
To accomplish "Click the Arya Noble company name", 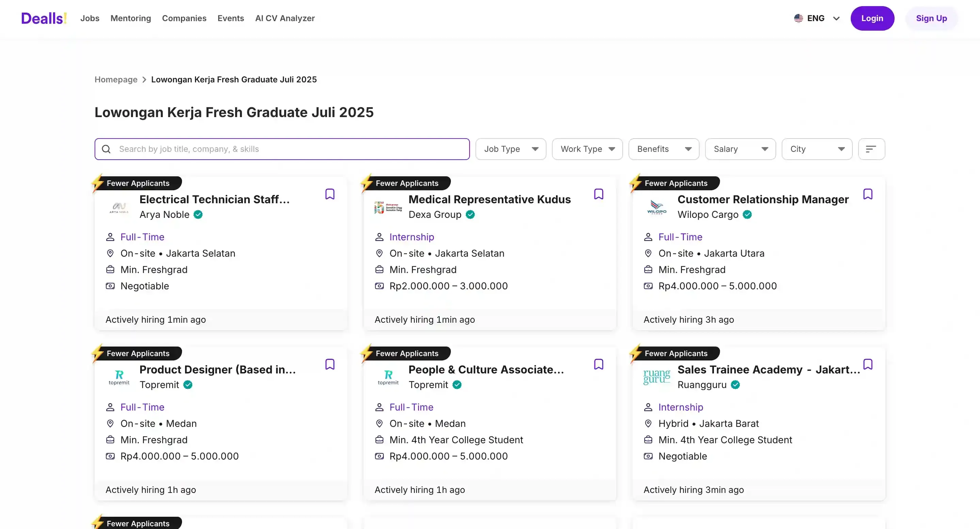I will coord(164,215).
